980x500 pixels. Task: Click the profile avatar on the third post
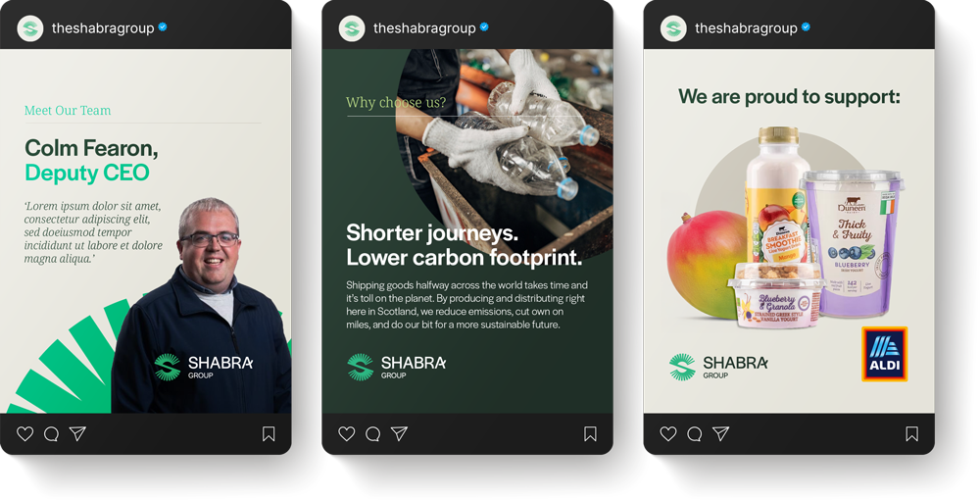click(674, 28)
